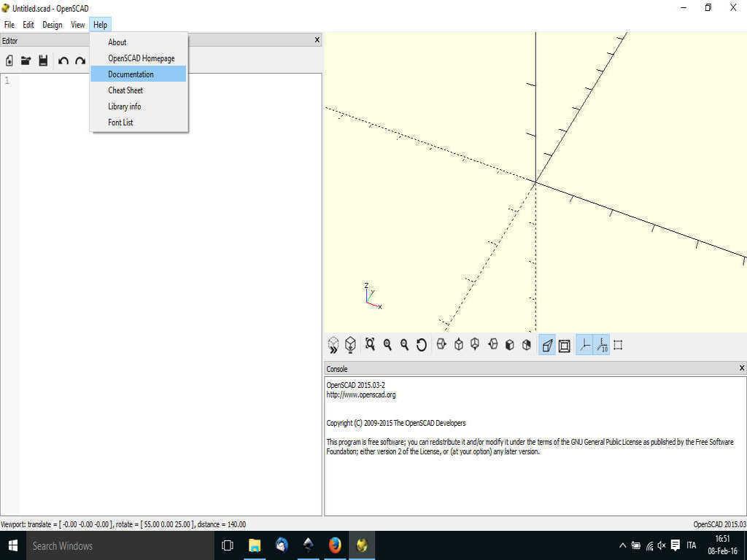The height and width of the screenshot is (560, 747).
Task: Toggle Show Scale Markers button
Action: (x=602, y=345)
